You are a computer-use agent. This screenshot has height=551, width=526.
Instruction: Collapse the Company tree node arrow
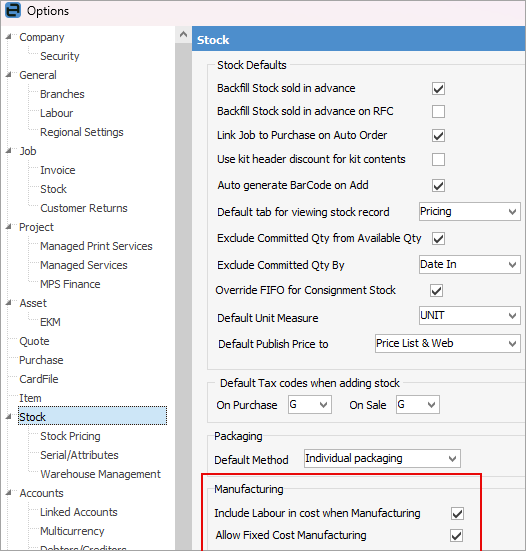(9, 37)
